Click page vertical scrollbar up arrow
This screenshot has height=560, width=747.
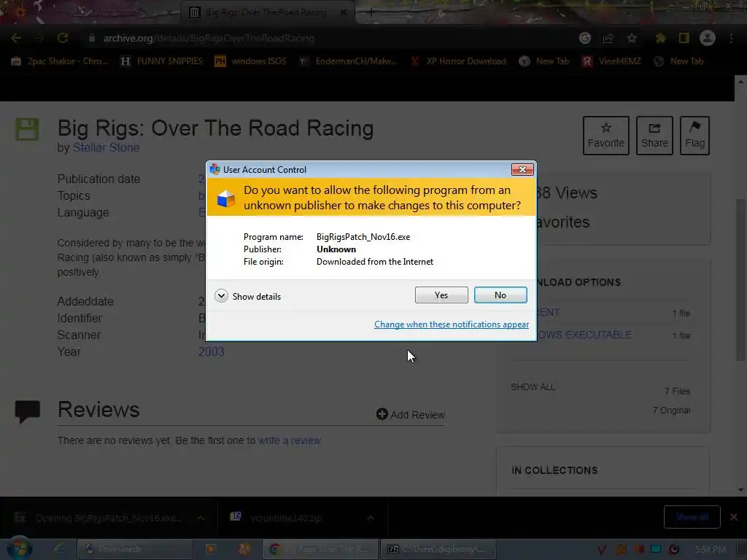point(740,82)
